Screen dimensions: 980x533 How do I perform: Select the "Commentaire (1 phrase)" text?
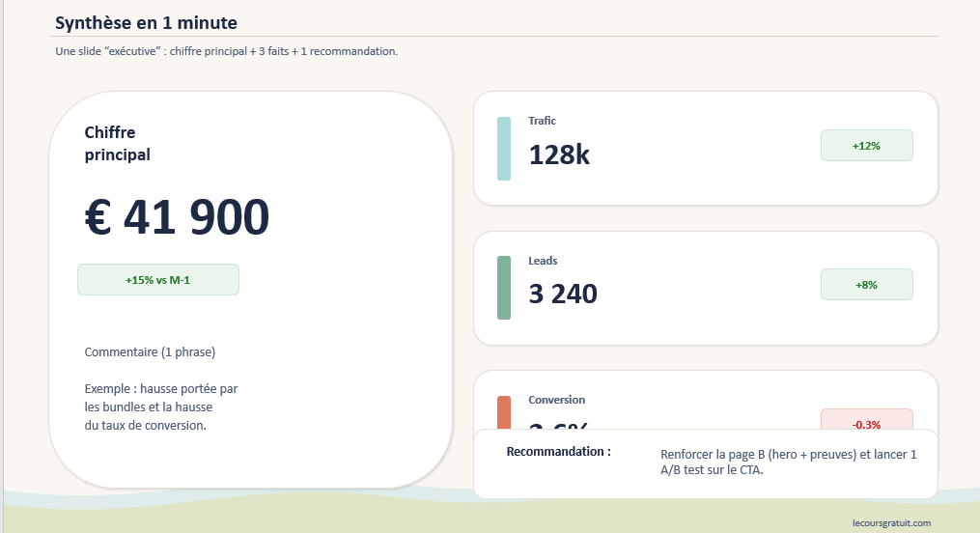150,352
